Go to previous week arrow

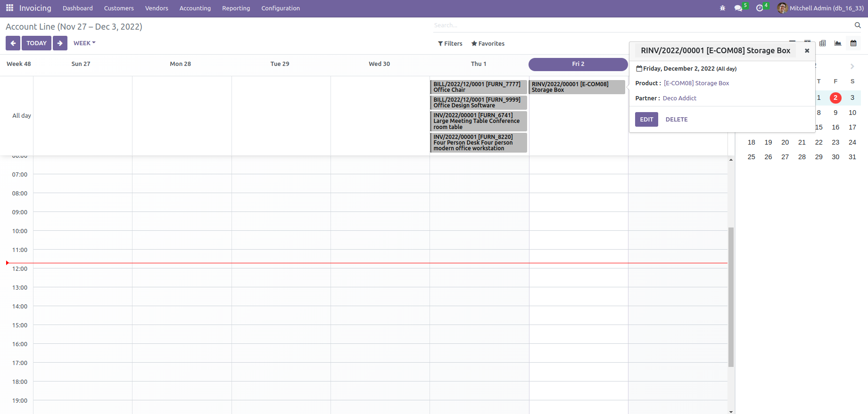coord(13,43)
